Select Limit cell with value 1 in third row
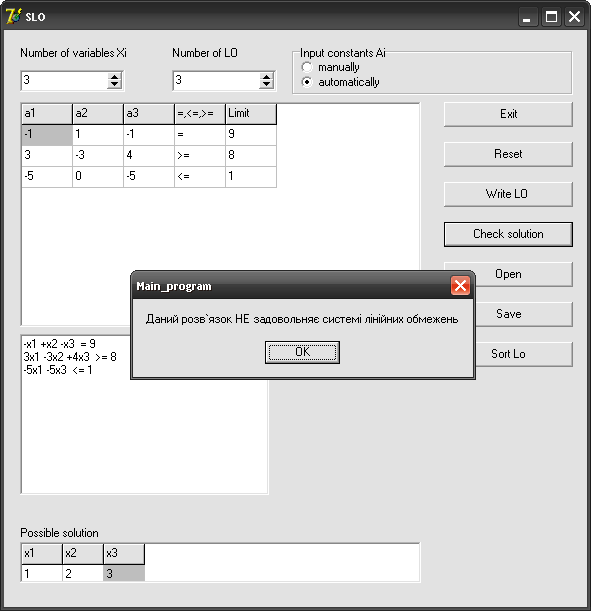Screen dimensions: 591x611 [x=251, y=177]
